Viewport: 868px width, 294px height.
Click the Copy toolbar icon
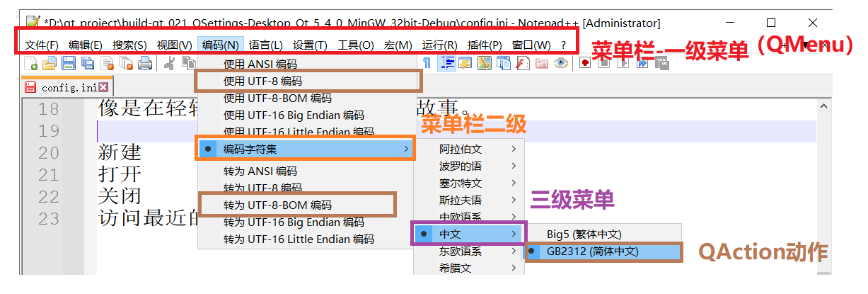coord(188,63)
